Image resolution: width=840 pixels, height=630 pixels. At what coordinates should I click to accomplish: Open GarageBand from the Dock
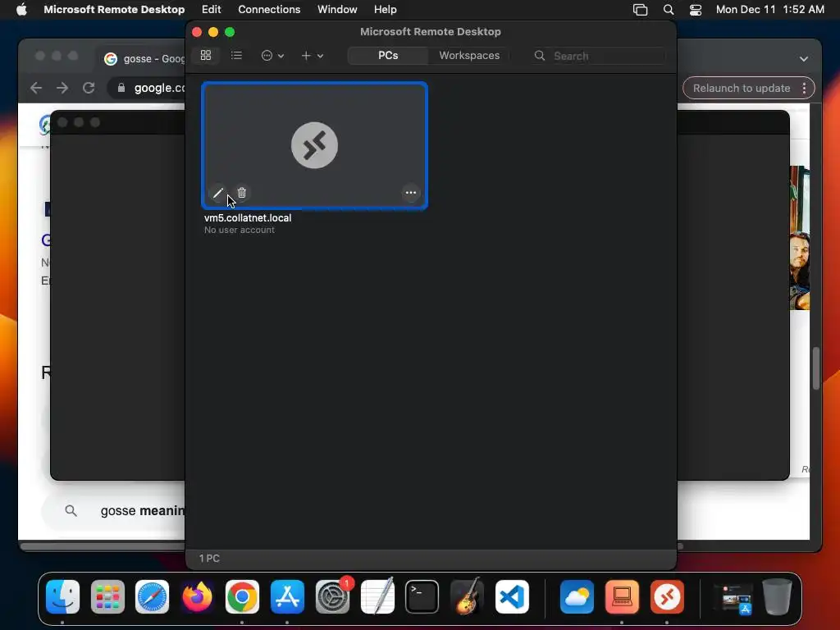(467, 597)
